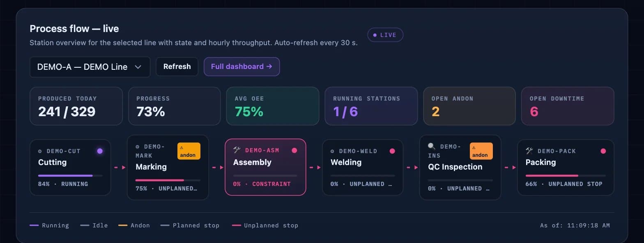Select the Assembly constraint station card
644x243 pixels.
point(265,167)
